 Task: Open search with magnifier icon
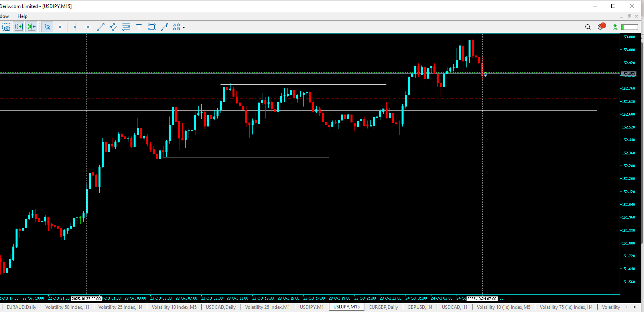click(x=588, y=27)
